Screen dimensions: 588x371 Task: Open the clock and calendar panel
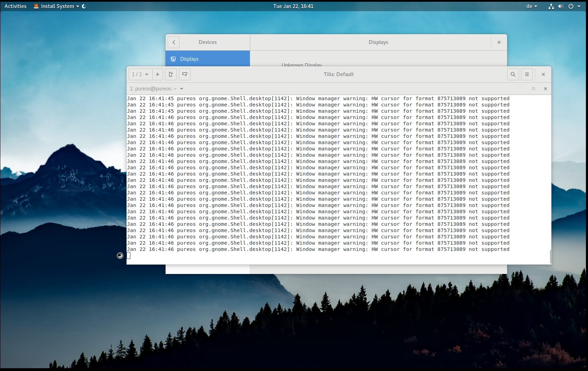coord(293,6)
